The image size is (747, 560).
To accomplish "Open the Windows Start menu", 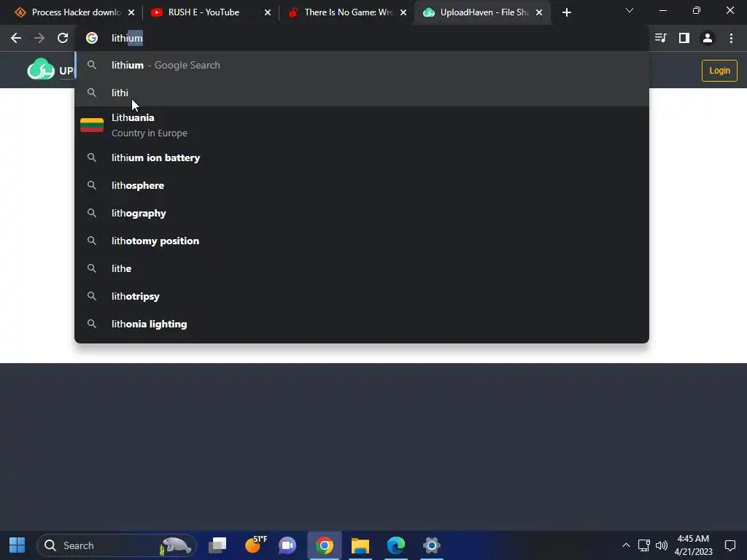I will (18, 545).
